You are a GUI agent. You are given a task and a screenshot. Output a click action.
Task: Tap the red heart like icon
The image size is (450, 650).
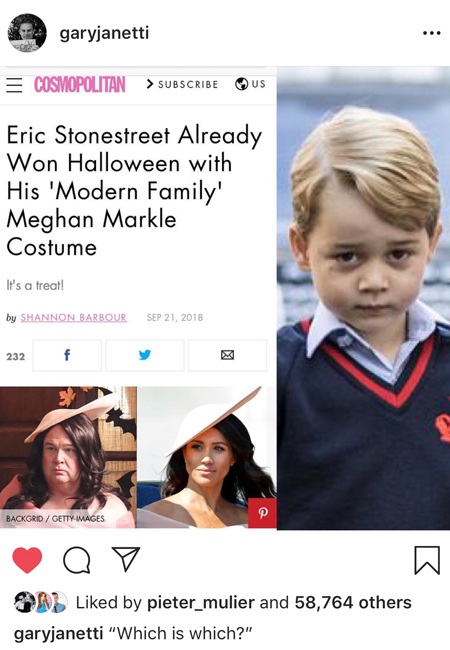pyautogui.click(x=27, y=560)
